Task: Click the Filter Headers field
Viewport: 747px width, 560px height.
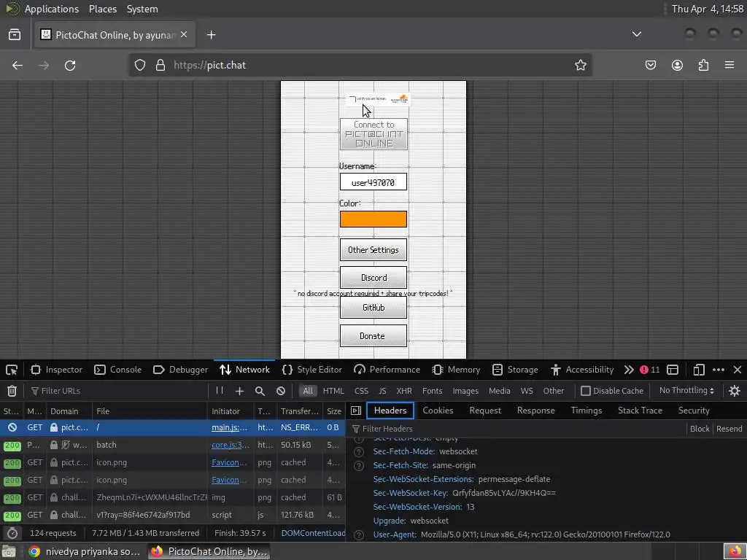Action: tap(517, 429)
